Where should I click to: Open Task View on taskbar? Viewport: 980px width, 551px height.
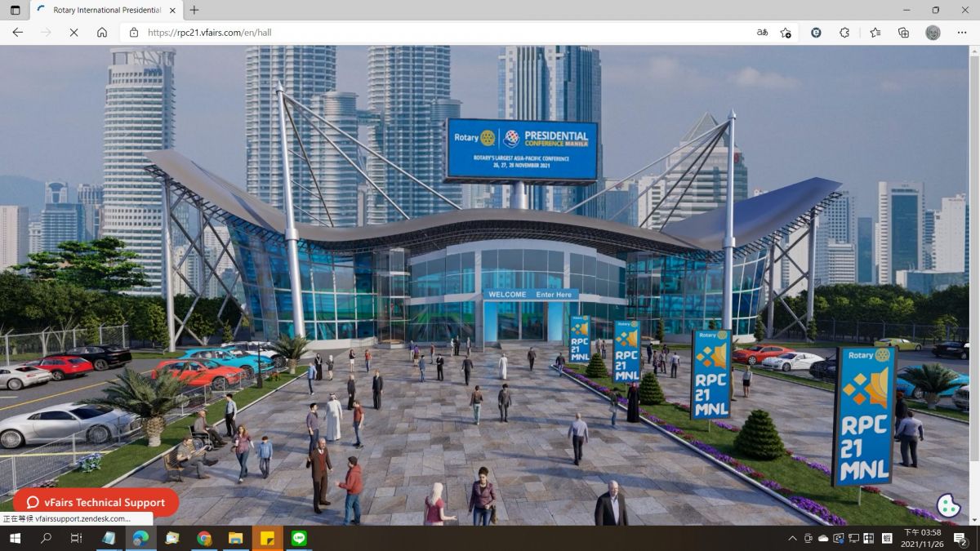point(76,538)
